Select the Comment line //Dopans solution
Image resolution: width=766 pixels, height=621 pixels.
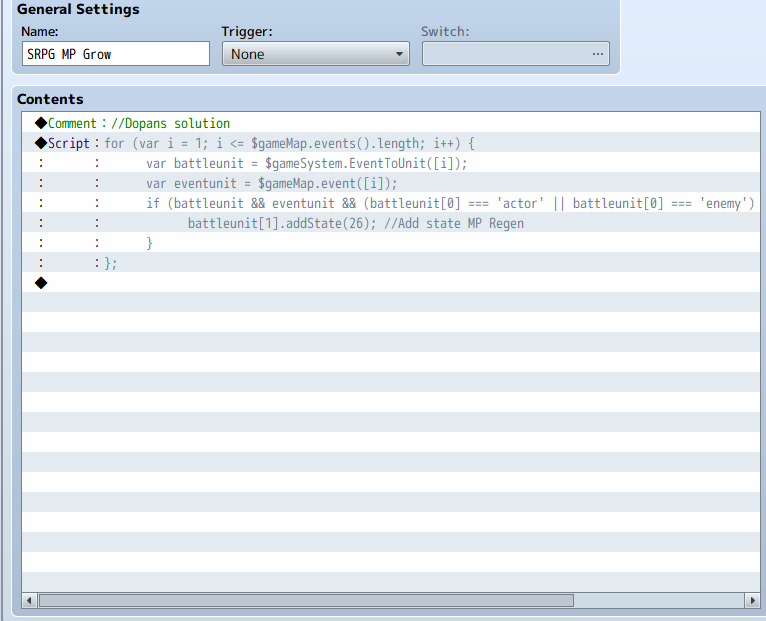[391, 123]
